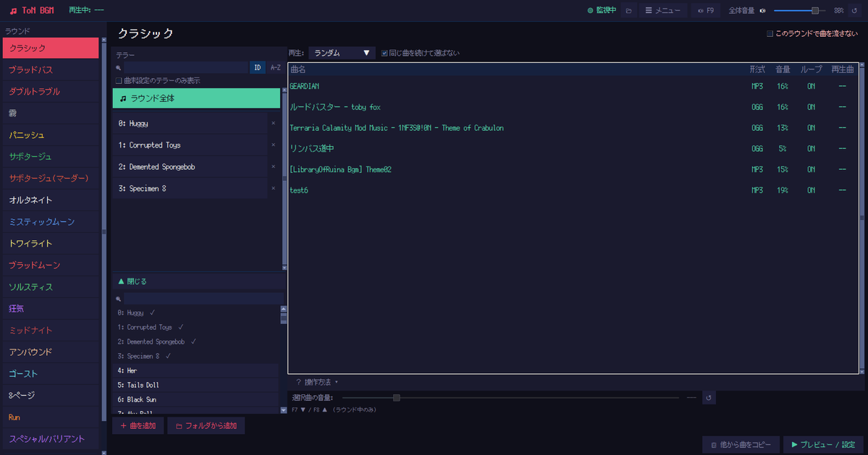Image resolution: width=868 pixels, height=455 pixels.
Task: Select the オルタネイト round
Action: (51, 200)
